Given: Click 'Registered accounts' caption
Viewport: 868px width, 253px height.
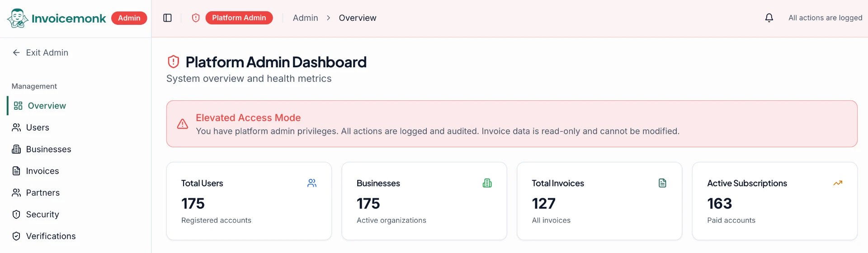Looking at the screenshot, I should [216, 220].
